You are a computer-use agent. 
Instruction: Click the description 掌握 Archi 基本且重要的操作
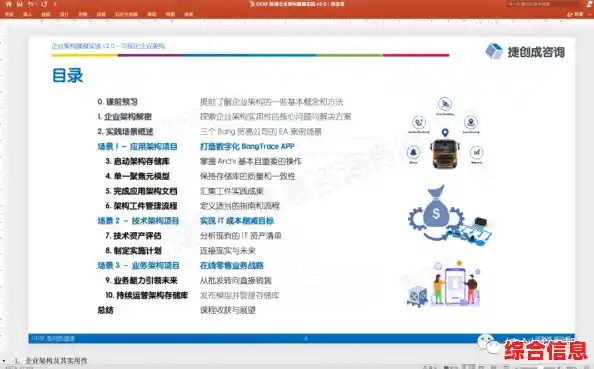(251, 161)
